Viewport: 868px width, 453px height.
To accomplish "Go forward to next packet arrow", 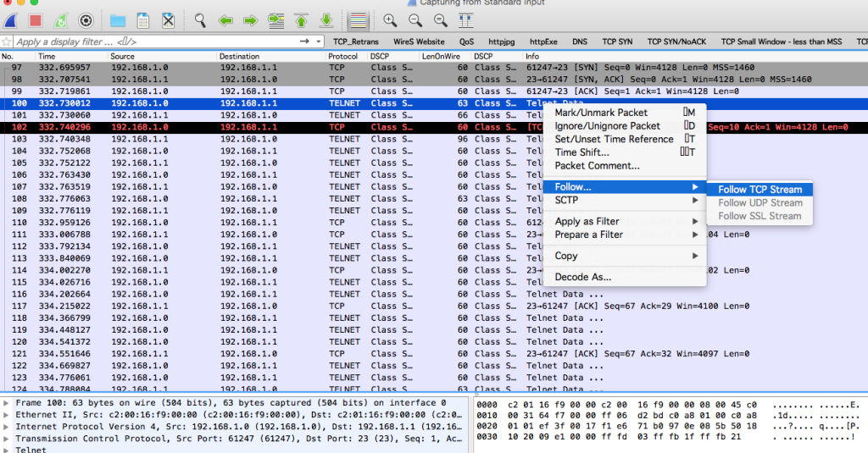I will click(251, 21).
